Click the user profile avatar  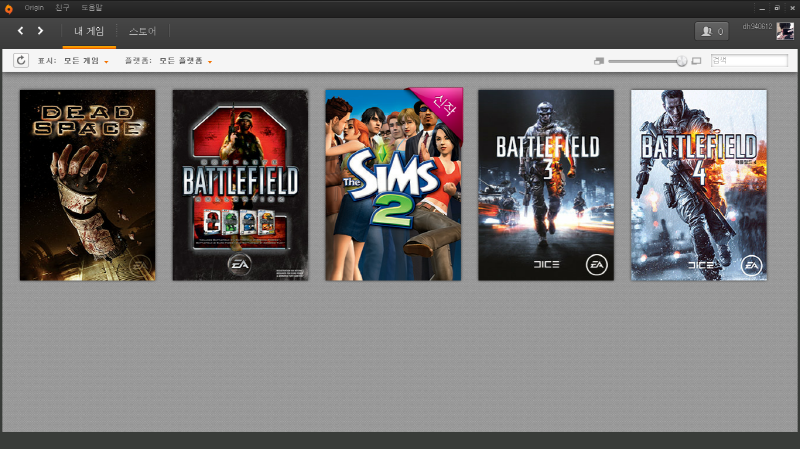tap(785, 31)
